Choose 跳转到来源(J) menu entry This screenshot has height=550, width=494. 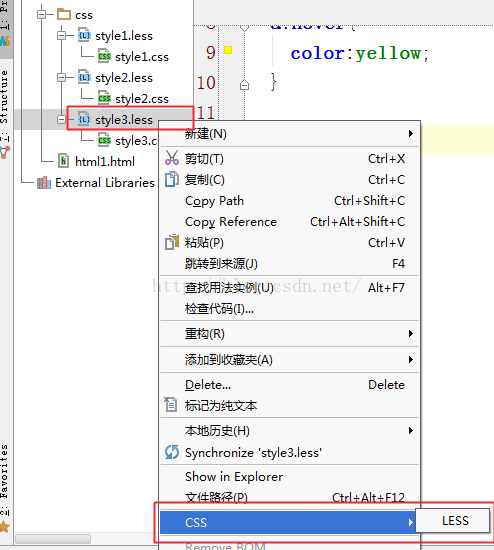coord(289,263)
